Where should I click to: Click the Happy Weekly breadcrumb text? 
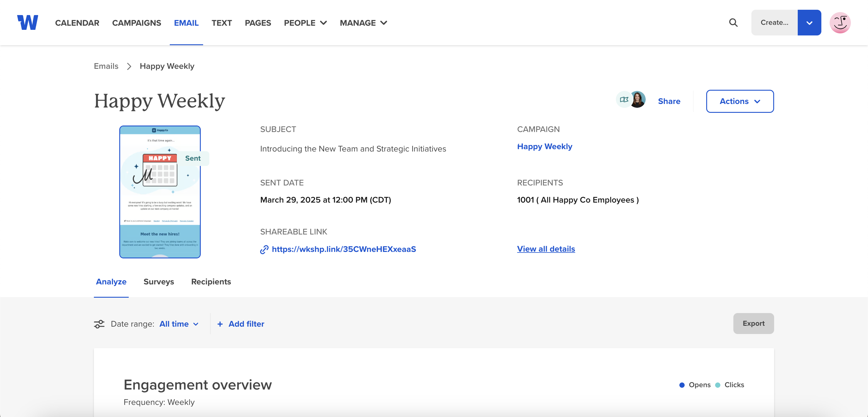click(x=167, y=66)
